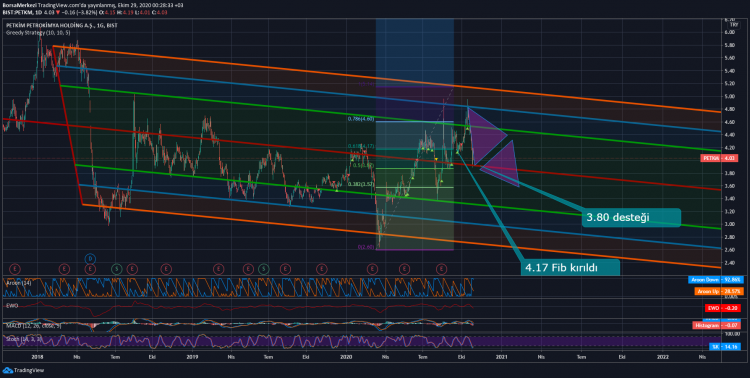Image resolution: width=750 pixels, height=378 pixels.
Task: Click the Aroon Up 28.57% value label
Action: point(719,291)
